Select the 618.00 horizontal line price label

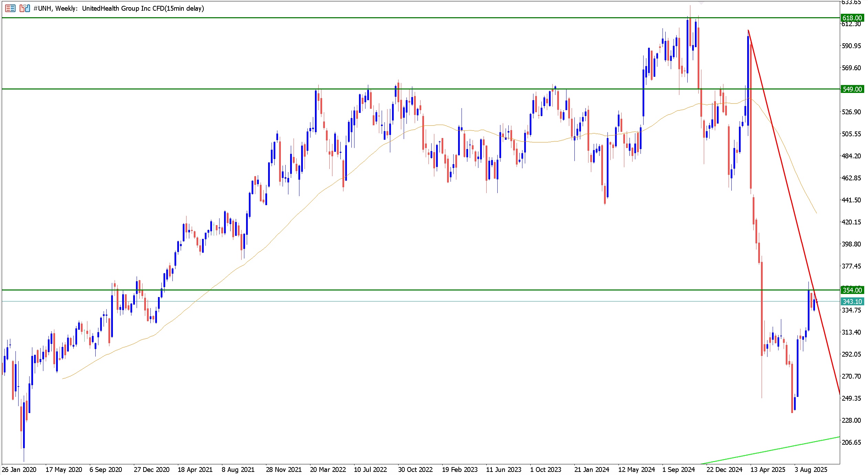pyautogui.click(x=852, y=18)
